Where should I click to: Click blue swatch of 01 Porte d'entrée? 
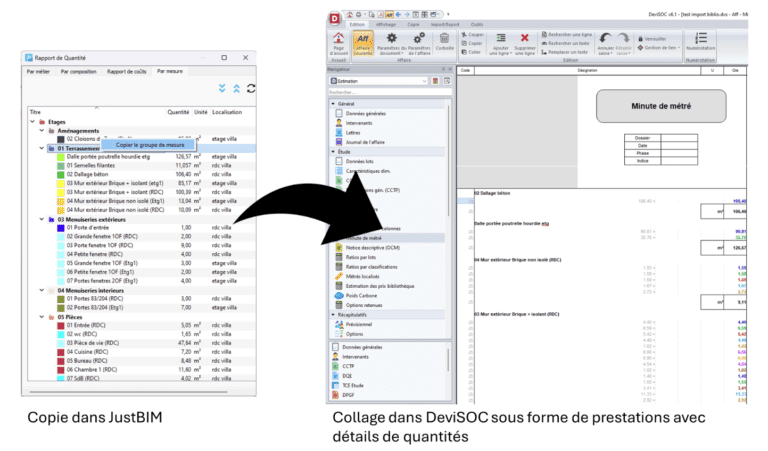coord(61,228)
